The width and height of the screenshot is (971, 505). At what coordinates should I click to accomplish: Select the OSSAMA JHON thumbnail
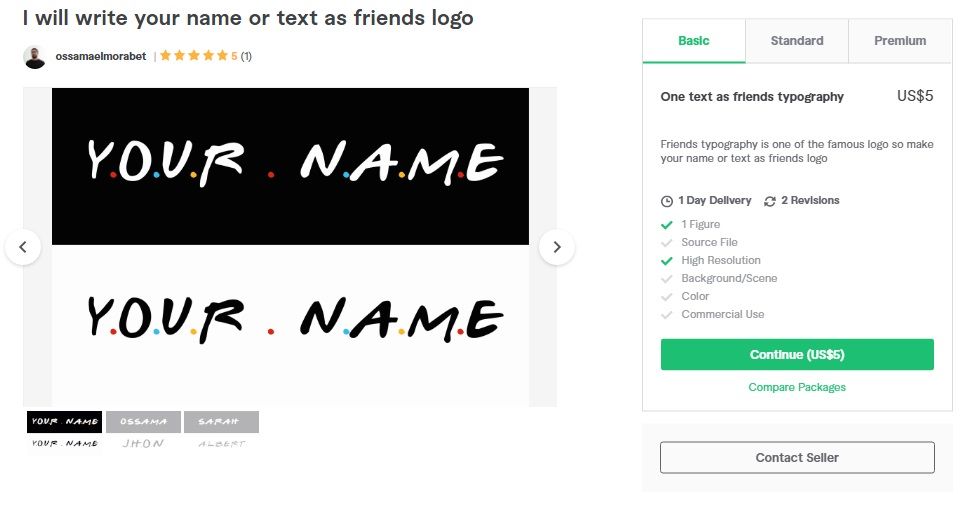tap(143, 432)
